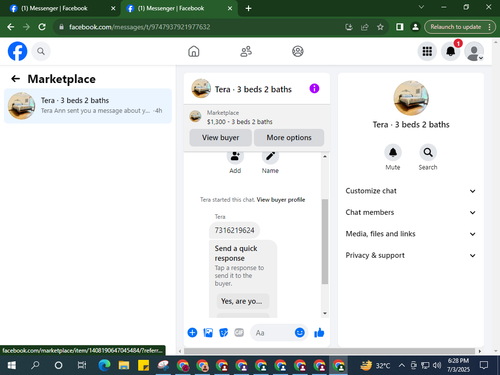Click the 7316219624 message bubble

234,230
